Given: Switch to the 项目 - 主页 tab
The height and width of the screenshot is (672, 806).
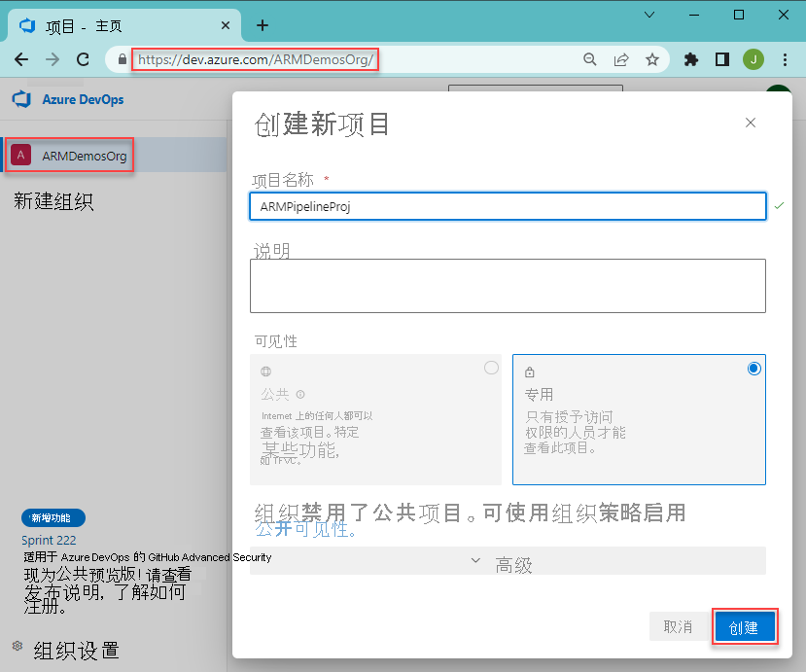Looking at the screenshot, I should (97, 25).
